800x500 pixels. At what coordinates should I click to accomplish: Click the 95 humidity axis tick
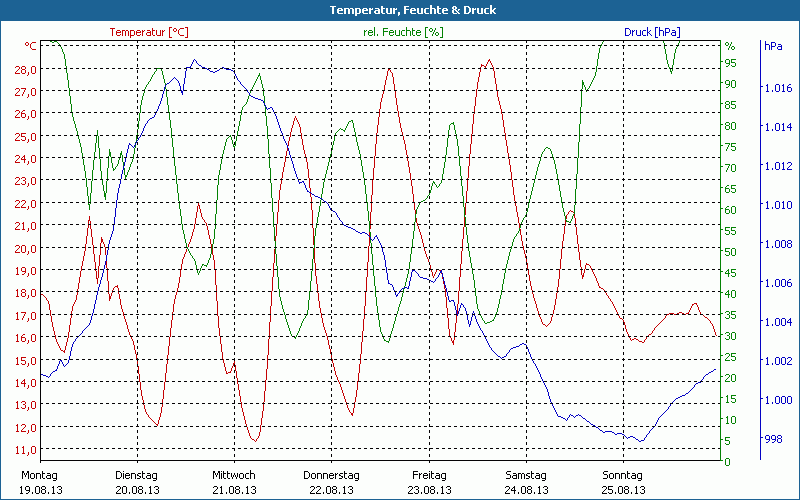[x=730, y=63]
